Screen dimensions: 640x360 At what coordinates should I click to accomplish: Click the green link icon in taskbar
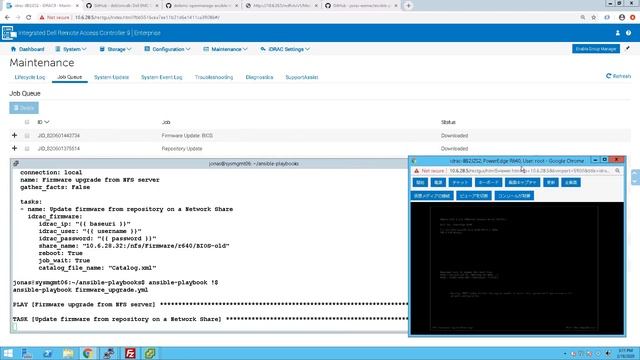click(x=150, y=353)
